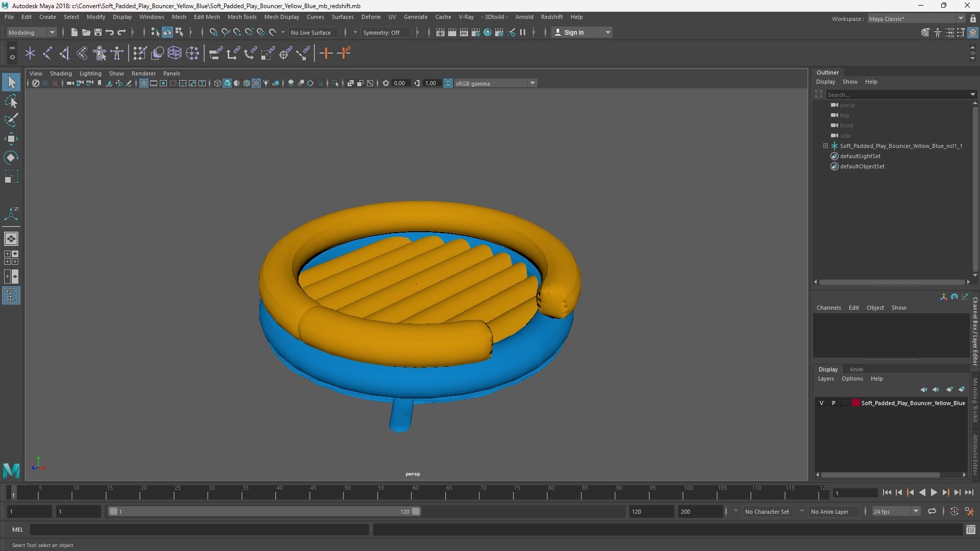
Task: Select the Lasso Select tool
Action: click(x=11, y=102)
